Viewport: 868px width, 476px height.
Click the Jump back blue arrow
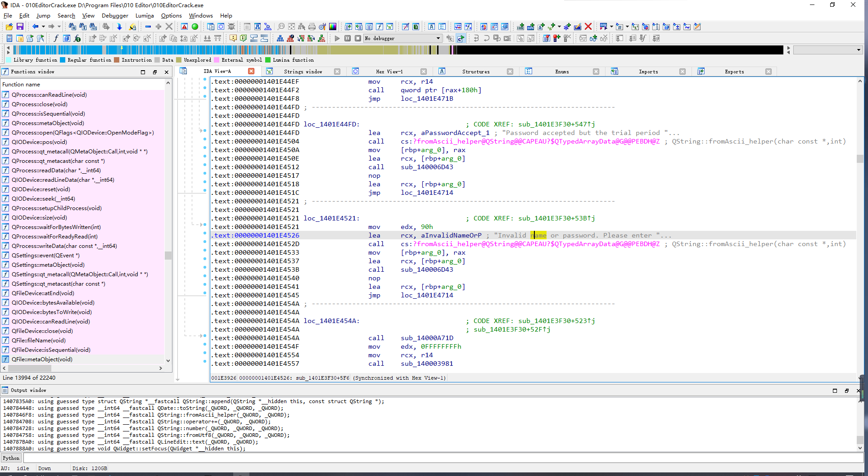[x=35, y=27]
